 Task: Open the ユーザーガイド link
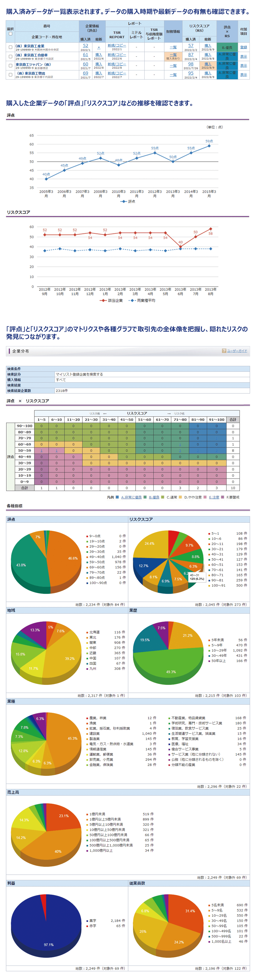pyautogui.click(x=237, y=351)
